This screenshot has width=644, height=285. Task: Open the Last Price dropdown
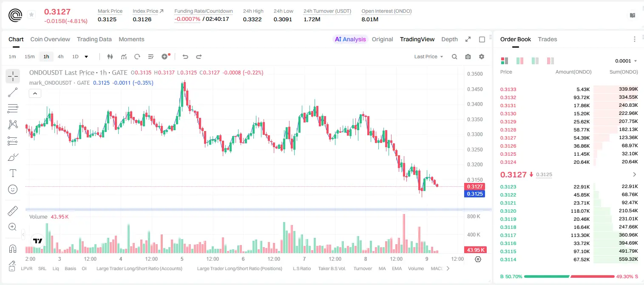(428, 57)
